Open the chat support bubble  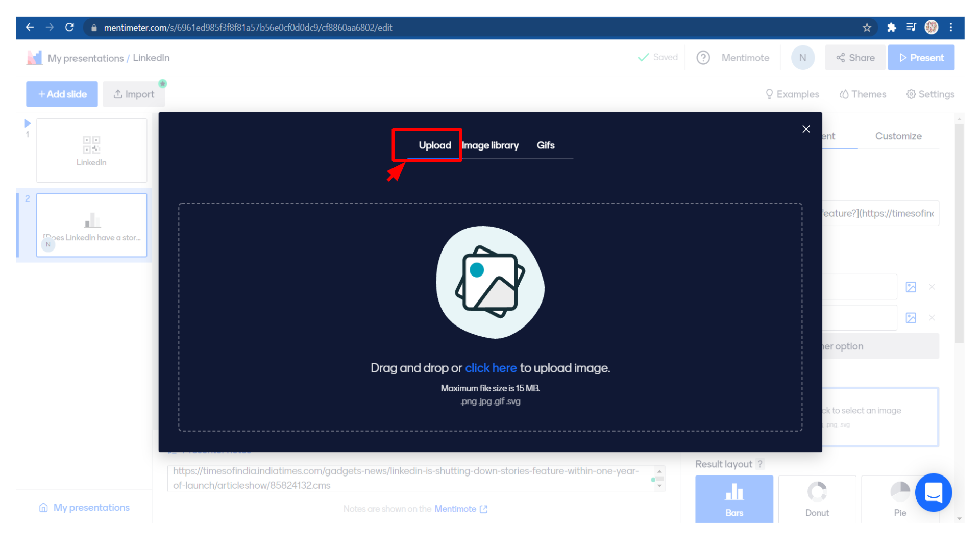pyautogui.click(x=933, y=493)
